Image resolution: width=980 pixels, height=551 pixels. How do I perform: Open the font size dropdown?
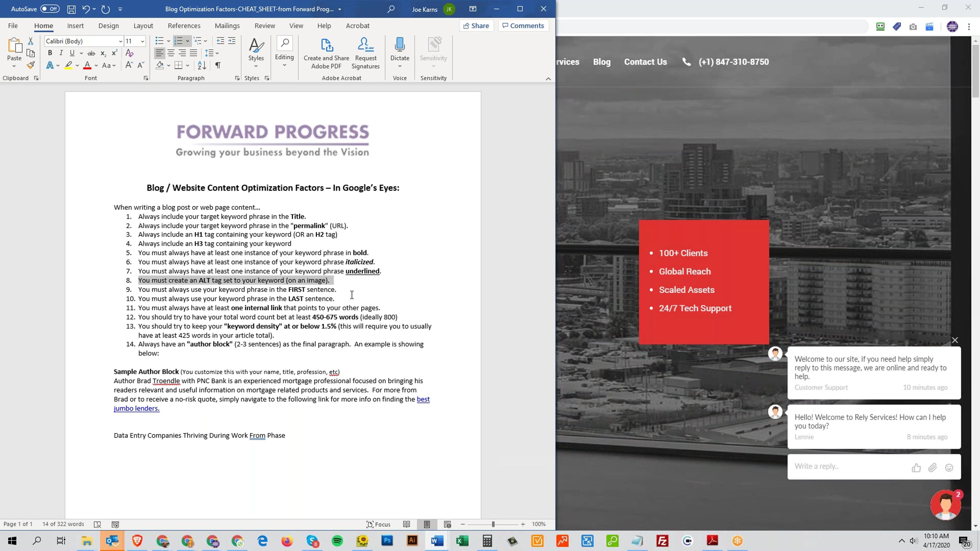point(142,41)
